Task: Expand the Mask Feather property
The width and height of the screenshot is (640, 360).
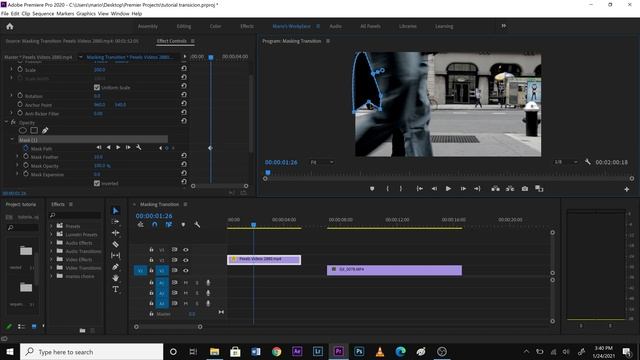Action: point(17,156)
